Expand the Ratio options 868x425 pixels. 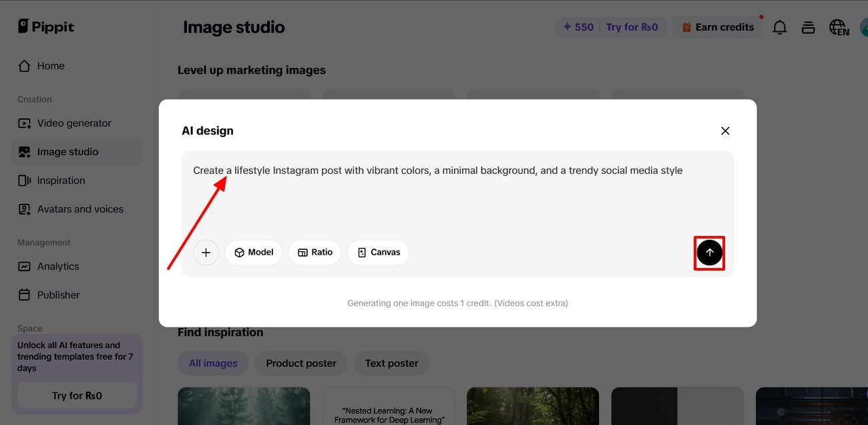(x=315, y=253)
